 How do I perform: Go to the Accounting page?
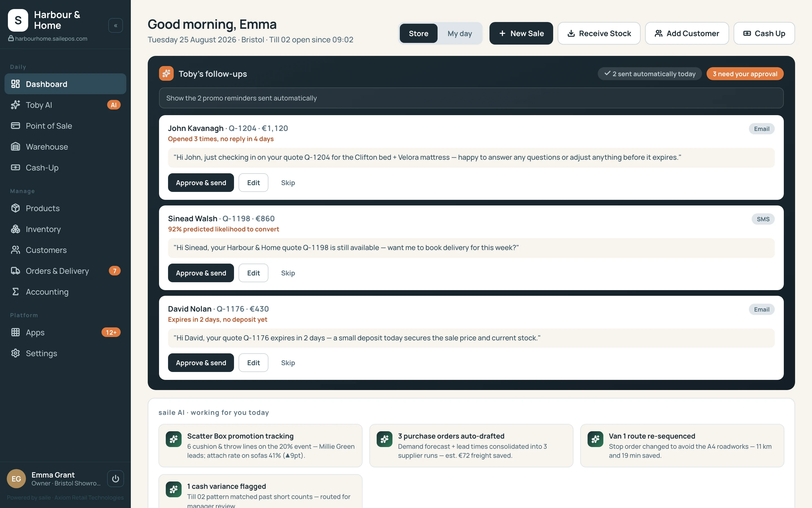point(65,292)
